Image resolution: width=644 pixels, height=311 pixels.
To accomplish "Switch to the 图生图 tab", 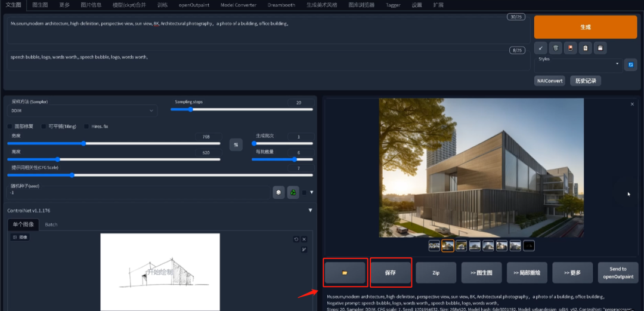I will (x=40, y=5).
